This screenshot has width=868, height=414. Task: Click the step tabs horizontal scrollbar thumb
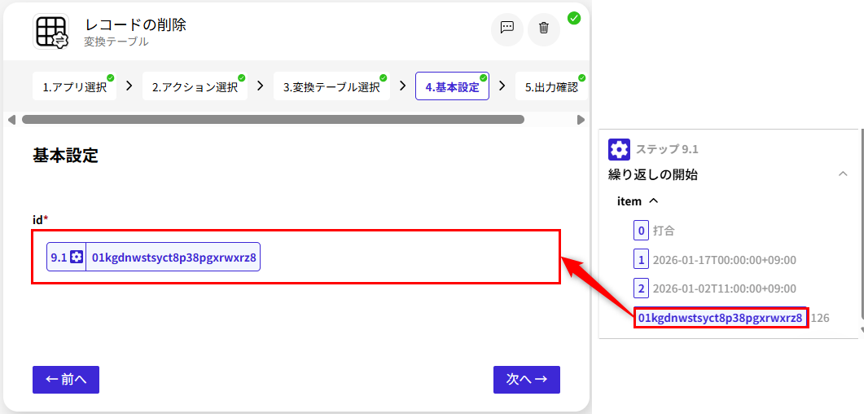[273, 119]
